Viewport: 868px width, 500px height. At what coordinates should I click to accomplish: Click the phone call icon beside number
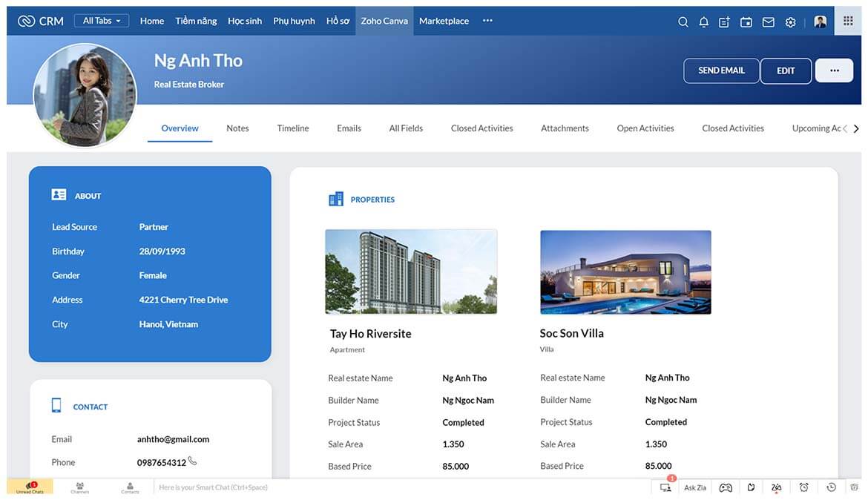193,461
